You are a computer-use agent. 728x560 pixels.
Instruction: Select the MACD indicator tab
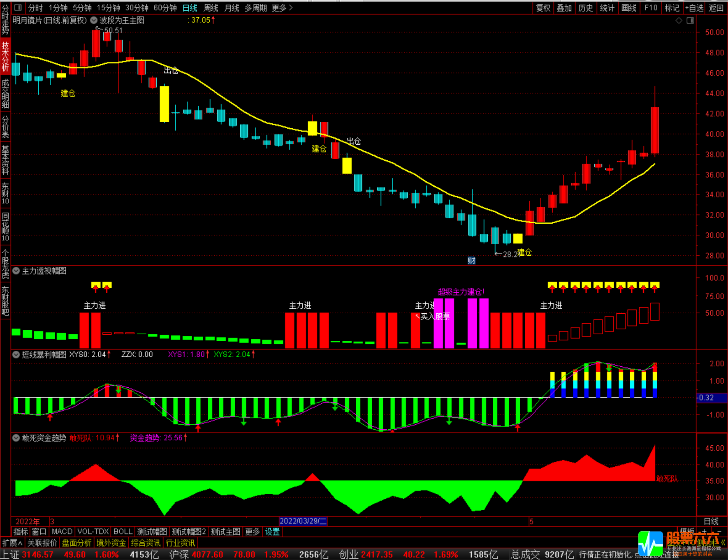pos(62,532)
